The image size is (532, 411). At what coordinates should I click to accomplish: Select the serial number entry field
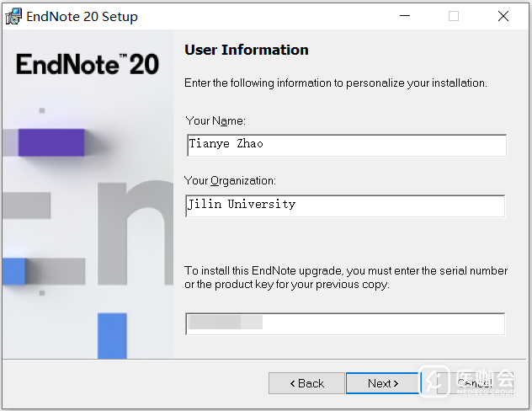tap(345, 323)
